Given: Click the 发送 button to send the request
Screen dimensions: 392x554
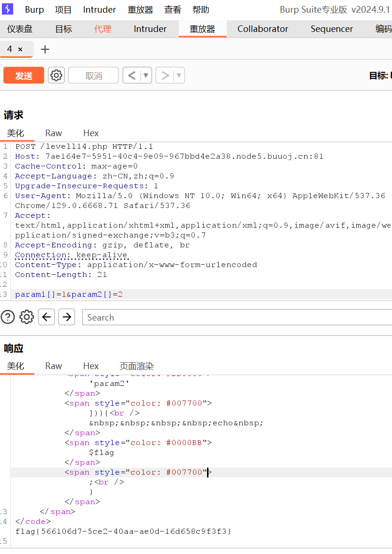Looking at the screenshot, I should (23, 75).
